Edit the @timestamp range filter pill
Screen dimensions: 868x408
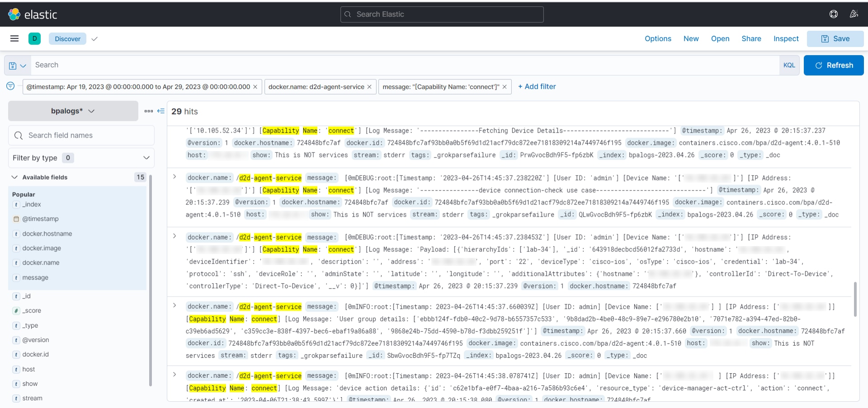tap(138, 87)
